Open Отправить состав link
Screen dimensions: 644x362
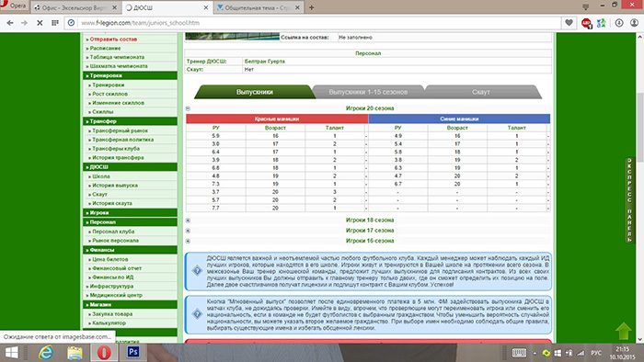coord(113,40)
